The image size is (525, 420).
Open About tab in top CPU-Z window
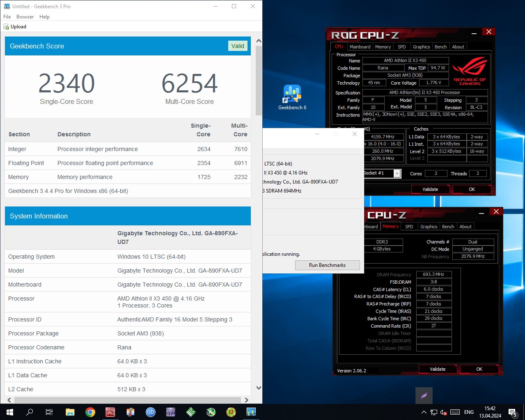click(458, 47)
